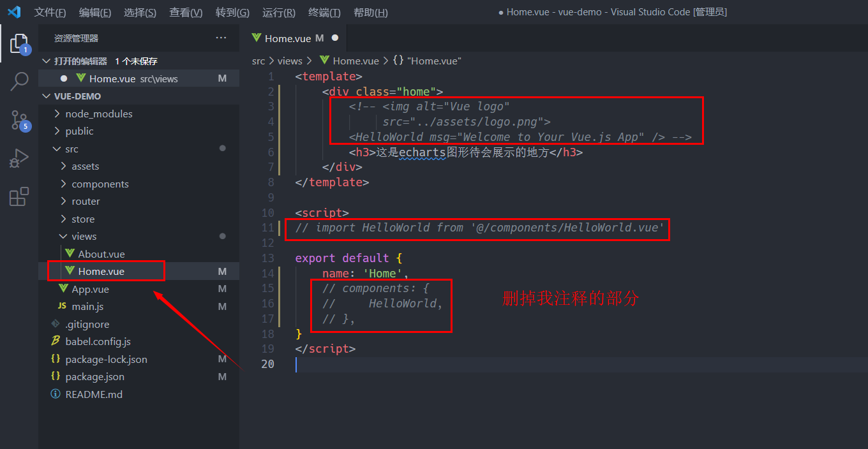The image size is (868, 449).
Task: Open the 文件(F) menu
Action: [x=50, y=12]
